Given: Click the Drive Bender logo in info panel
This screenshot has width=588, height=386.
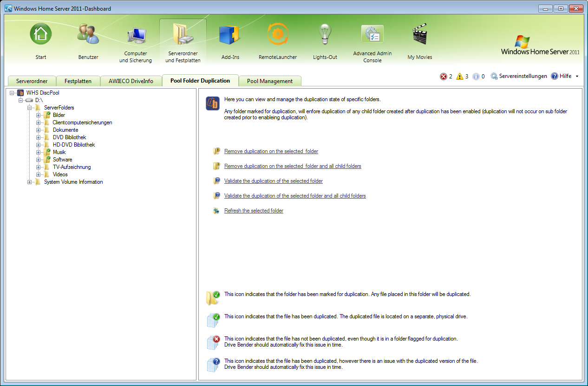Looking at the screenshot, I should (213, 103).
